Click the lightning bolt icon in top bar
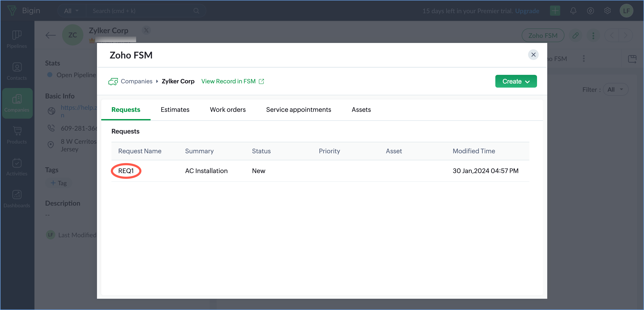The width and height of the screenshot is (644, 310). click(x=590, y=11)
